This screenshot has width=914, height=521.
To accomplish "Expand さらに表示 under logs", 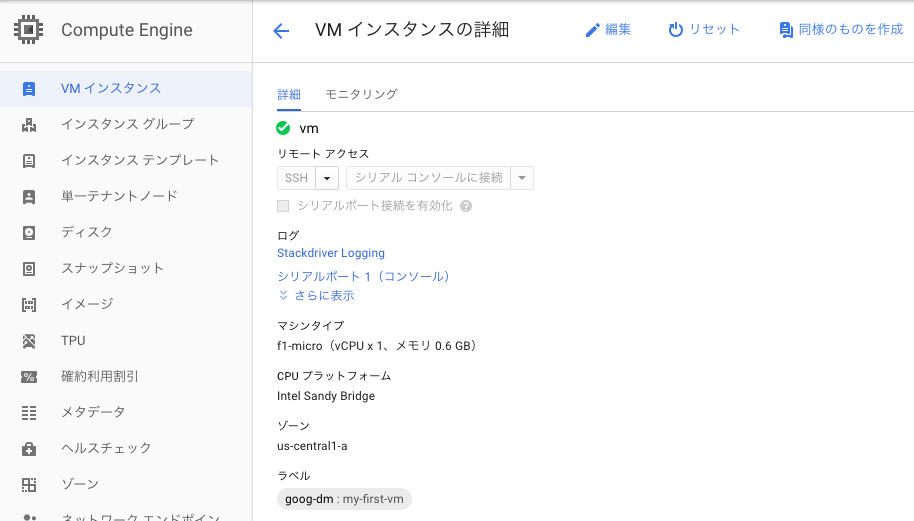I will click(x=317, y=295).
